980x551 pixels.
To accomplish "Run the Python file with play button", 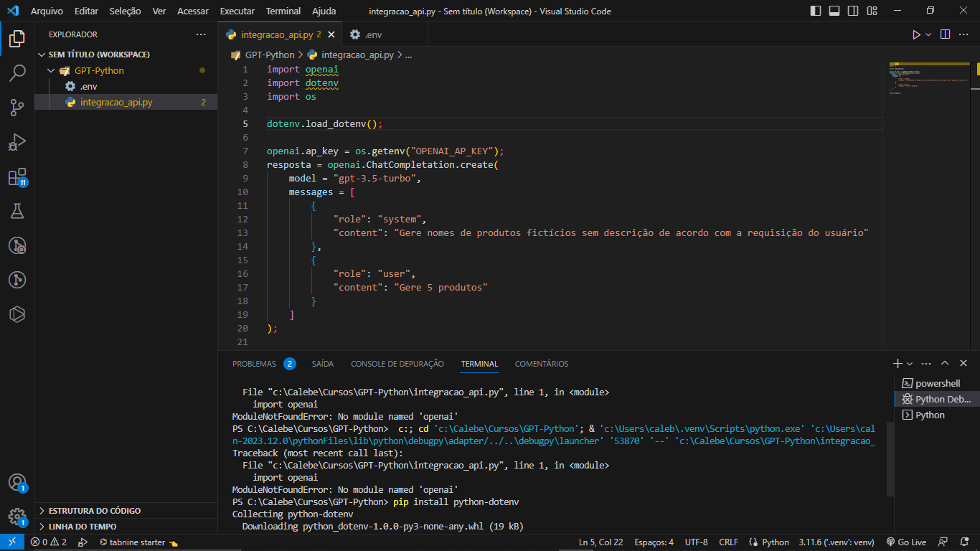I will click(x=916, y=34).
